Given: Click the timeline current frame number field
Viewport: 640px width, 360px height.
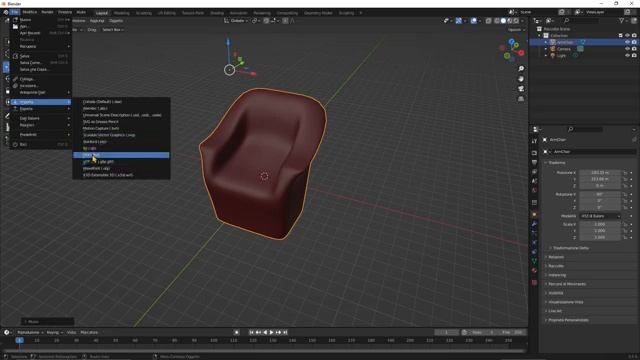Looking at the screenshot, I should (x=446, y=332).
